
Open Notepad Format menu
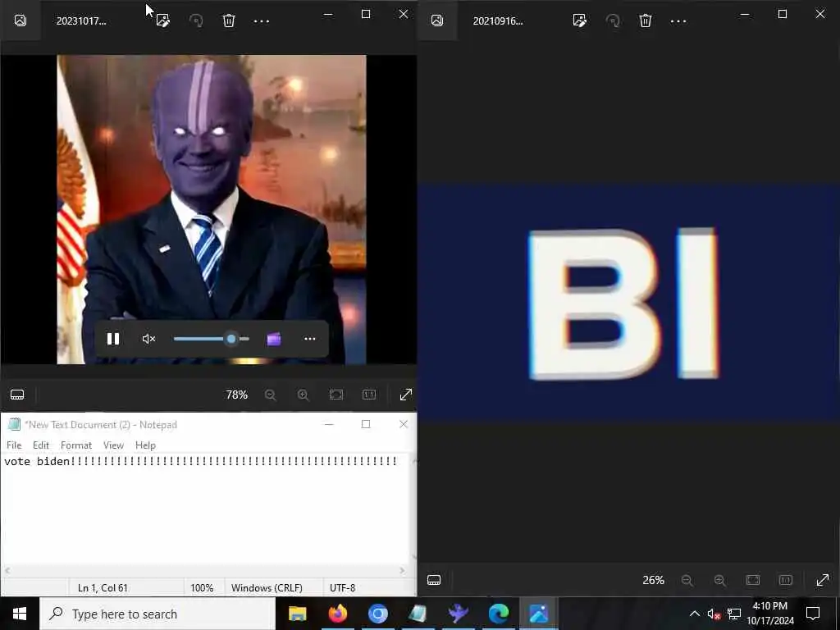click(76, 445)
